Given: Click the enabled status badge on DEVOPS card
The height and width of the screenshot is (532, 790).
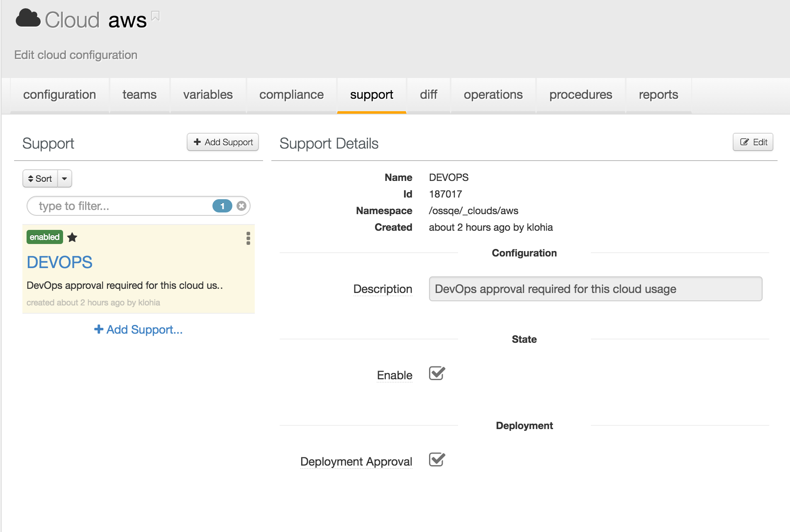Looking at the screenshot, I should [44, 237].
